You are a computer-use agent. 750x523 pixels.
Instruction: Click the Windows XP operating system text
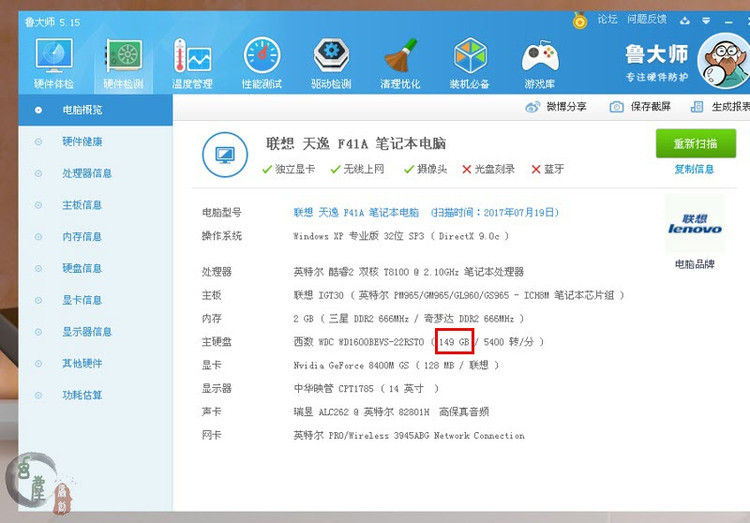(x=401, y=236)
